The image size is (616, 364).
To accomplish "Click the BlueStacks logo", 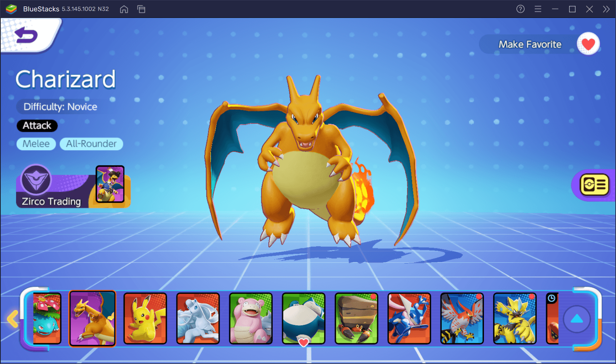I will 11,9.
